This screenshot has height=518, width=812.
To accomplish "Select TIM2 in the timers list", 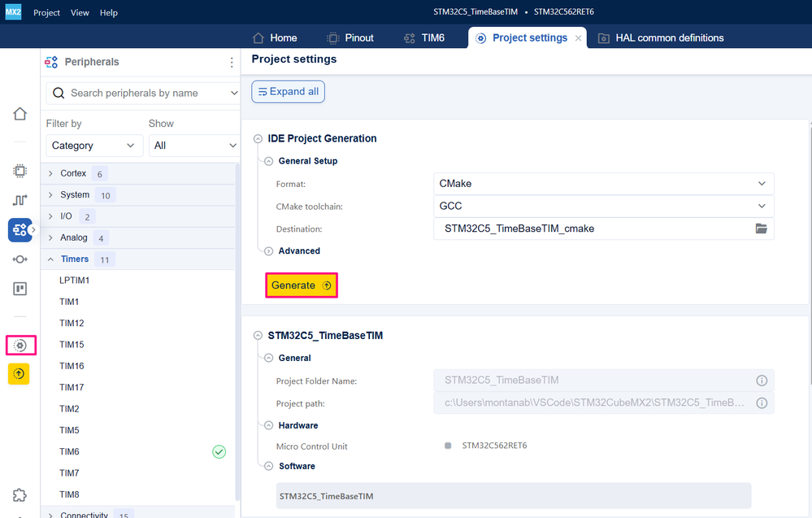I will pos(69,409).
